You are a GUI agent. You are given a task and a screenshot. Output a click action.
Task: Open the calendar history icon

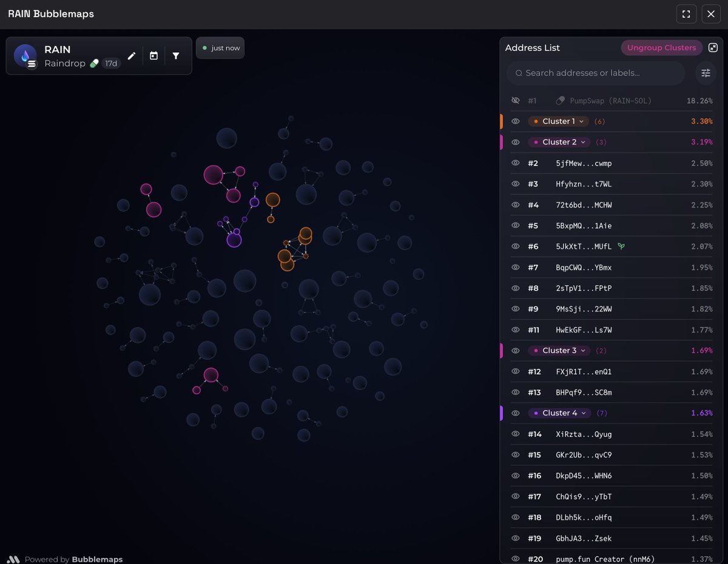(x=153, y=56)
